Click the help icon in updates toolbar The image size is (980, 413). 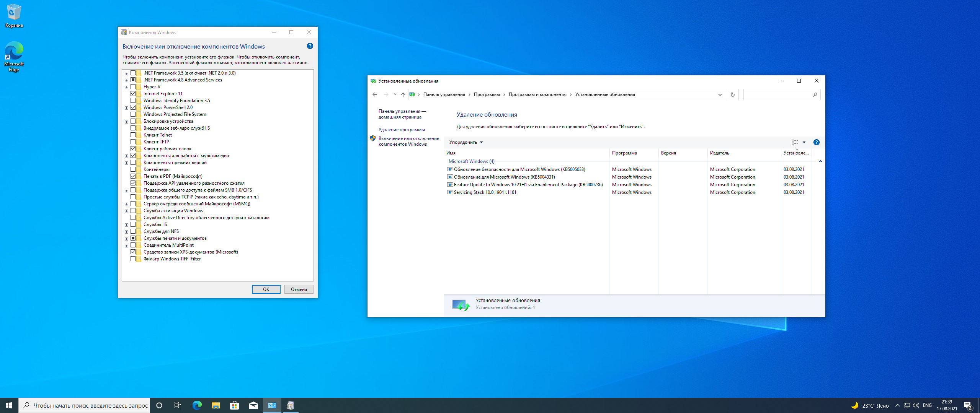(816, 142)
